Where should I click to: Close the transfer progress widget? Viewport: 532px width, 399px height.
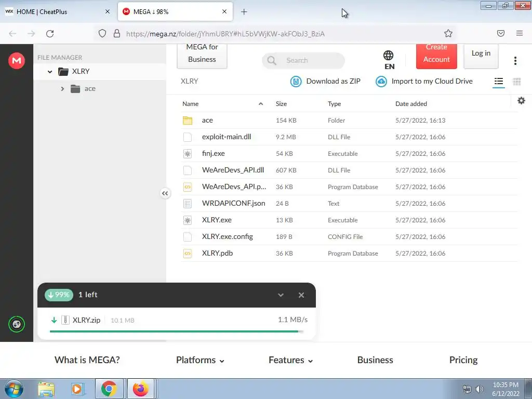tap(301, 295)
